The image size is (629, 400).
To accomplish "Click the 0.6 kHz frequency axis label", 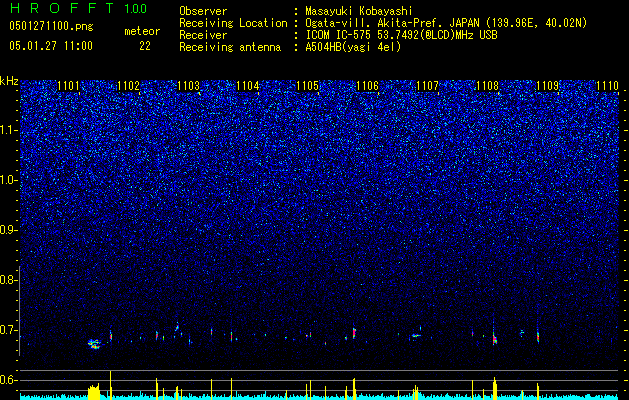I will [x=8, y=380].
